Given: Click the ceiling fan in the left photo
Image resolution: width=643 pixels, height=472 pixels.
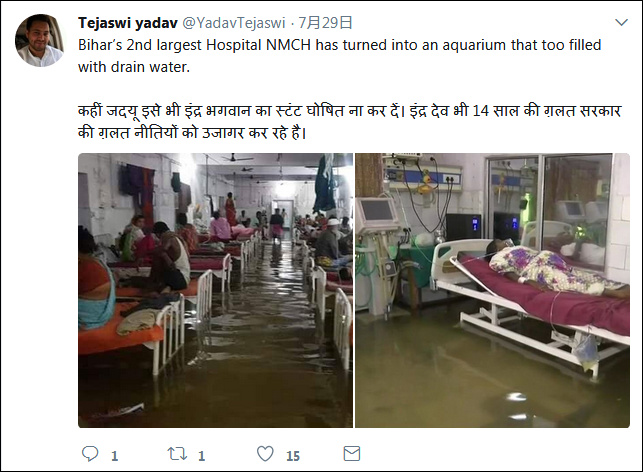Looking at the screenshot, I should (236, 158).
